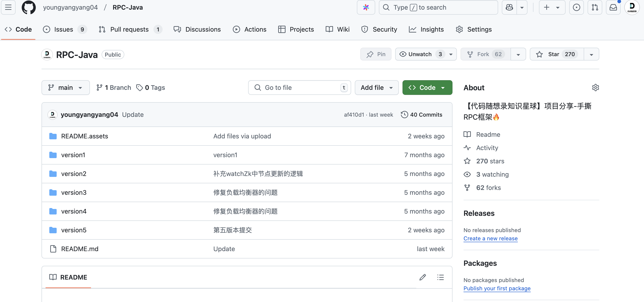Image resolution: width=644 pixels, height=302 pixels.
Task: Open the Add file dropdown
Action: click(377, 88)
